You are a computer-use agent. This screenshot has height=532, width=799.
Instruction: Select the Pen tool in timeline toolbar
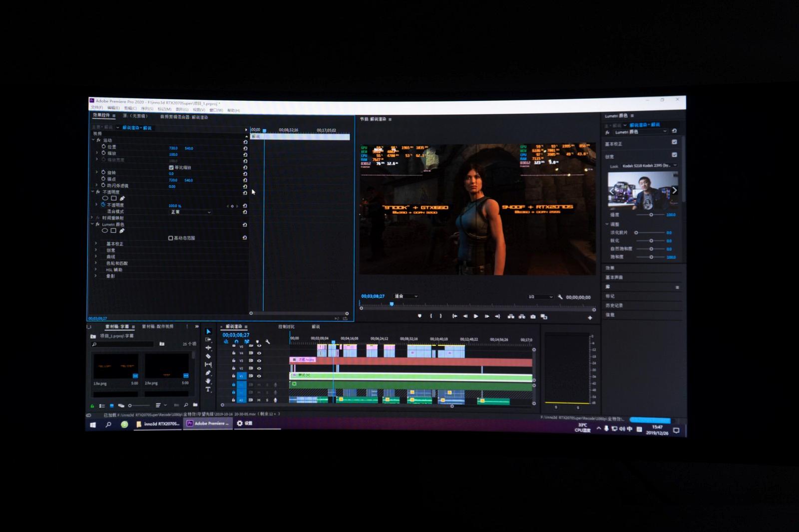pyautogui.click(x=209, y=373)
